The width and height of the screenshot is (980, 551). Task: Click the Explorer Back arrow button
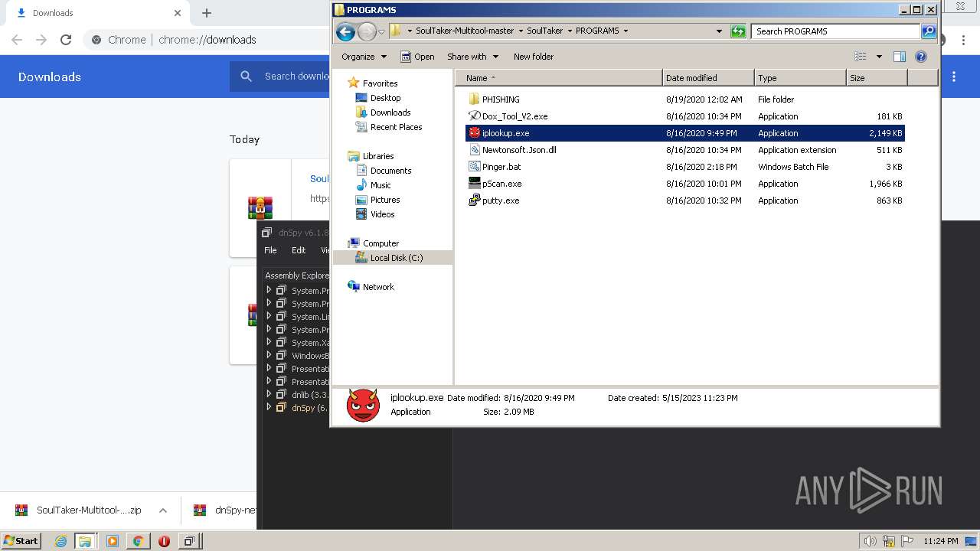345,31
